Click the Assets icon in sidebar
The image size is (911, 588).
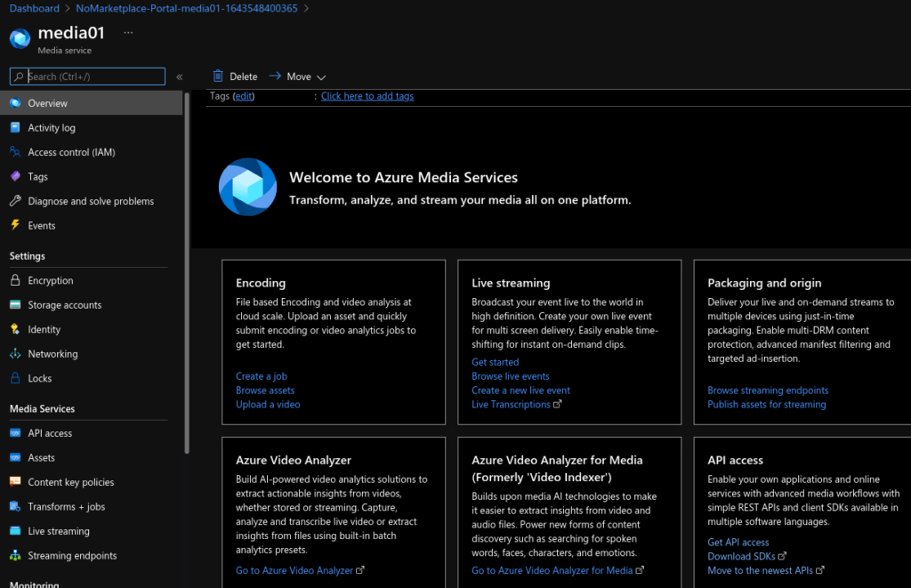[15, 457]
